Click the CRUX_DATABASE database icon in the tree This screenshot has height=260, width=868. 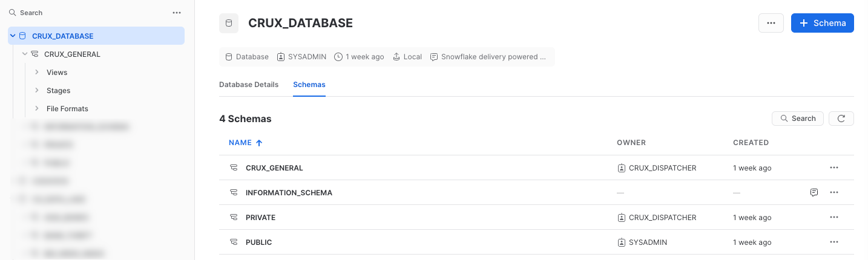pos(23,36)
